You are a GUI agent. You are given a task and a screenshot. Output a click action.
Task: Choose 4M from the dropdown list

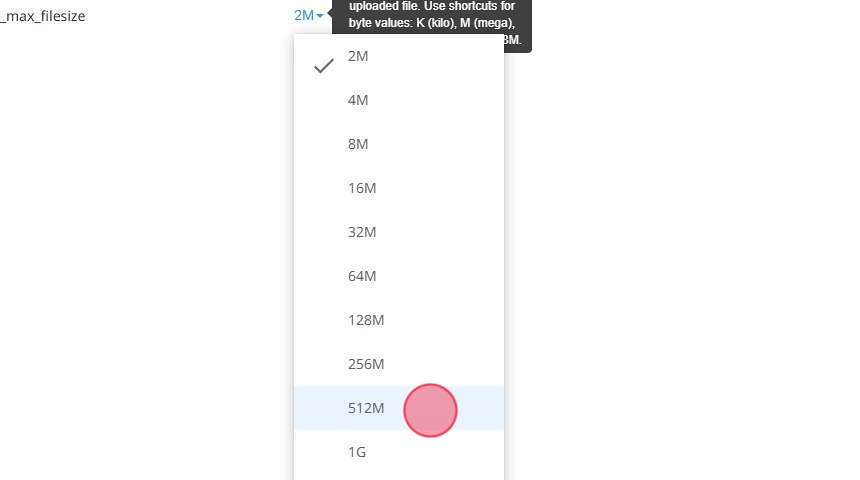(x=358, y=101)
